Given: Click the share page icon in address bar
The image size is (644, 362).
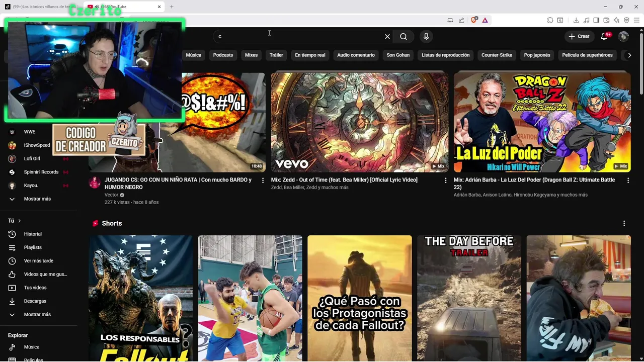Looking at the screenshot, I should click(x=461, y=20).
